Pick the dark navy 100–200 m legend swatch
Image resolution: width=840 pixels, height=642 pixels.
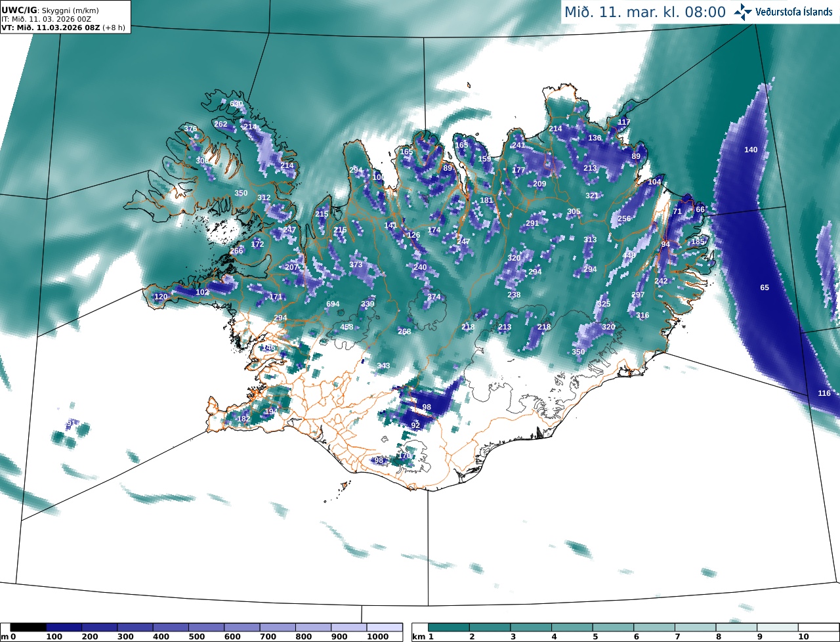64,628
